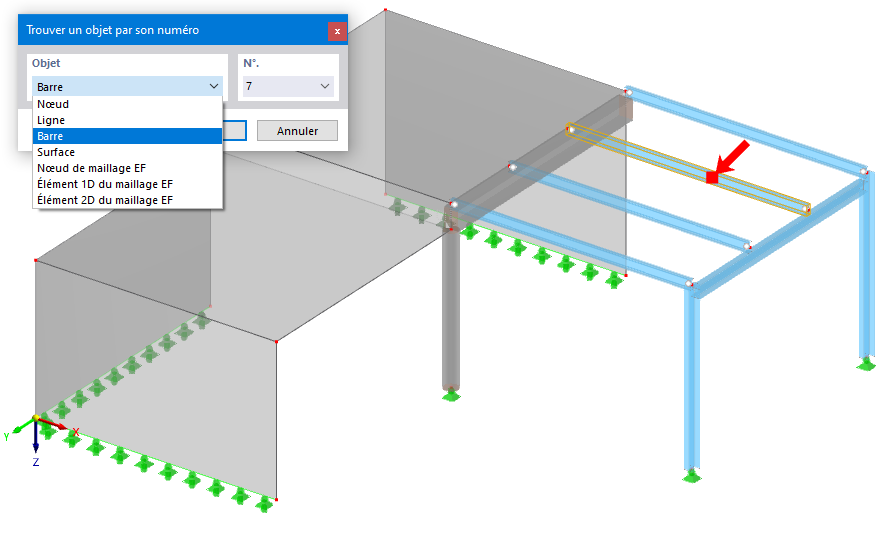Click the orange highlighted beam in model
Viewport: 891px width, 534px height.
[x=688, y=168]
